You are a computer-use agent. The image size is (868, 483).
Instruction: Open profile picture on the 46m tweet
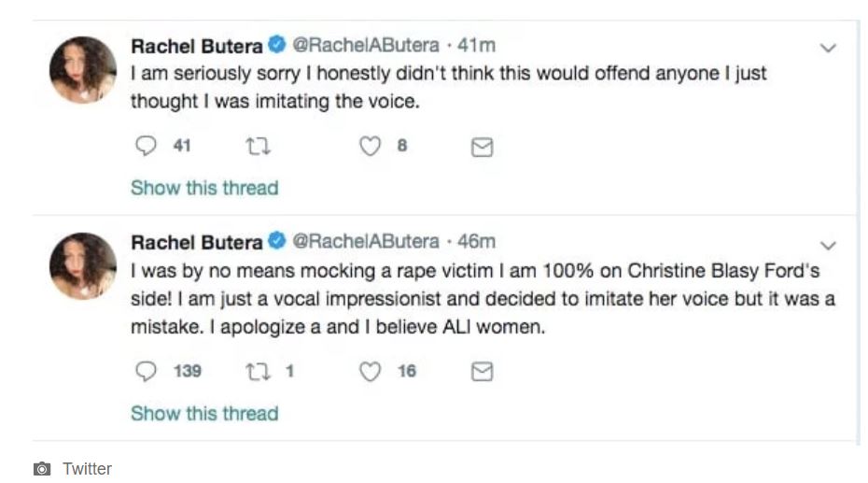pos(83,266)
